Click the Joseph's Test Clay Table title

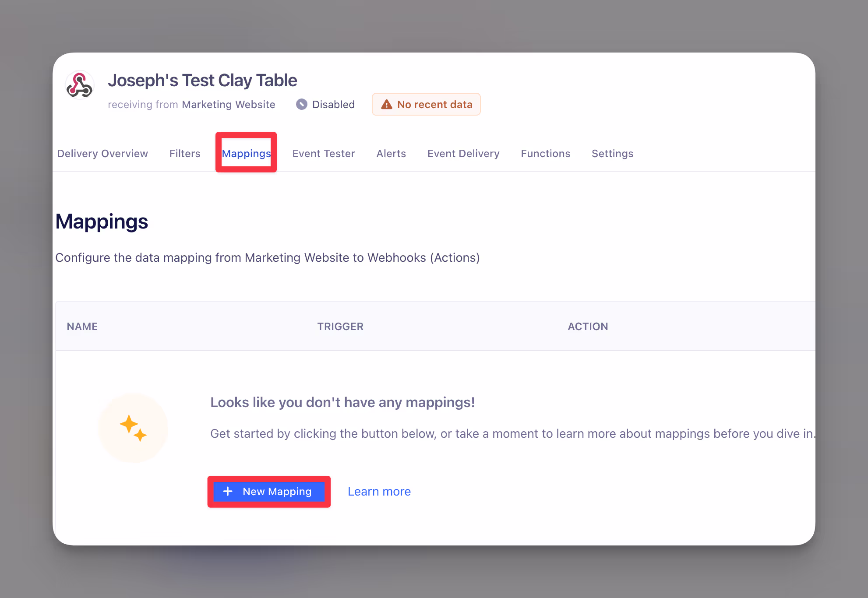point(202,81)
